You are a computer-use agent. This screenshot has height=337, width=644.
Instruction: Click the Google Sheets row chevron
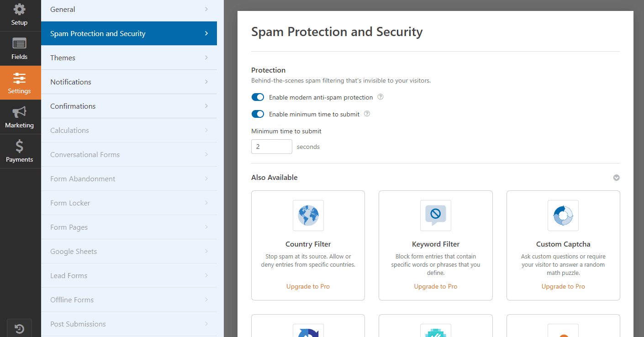point(206,251)
